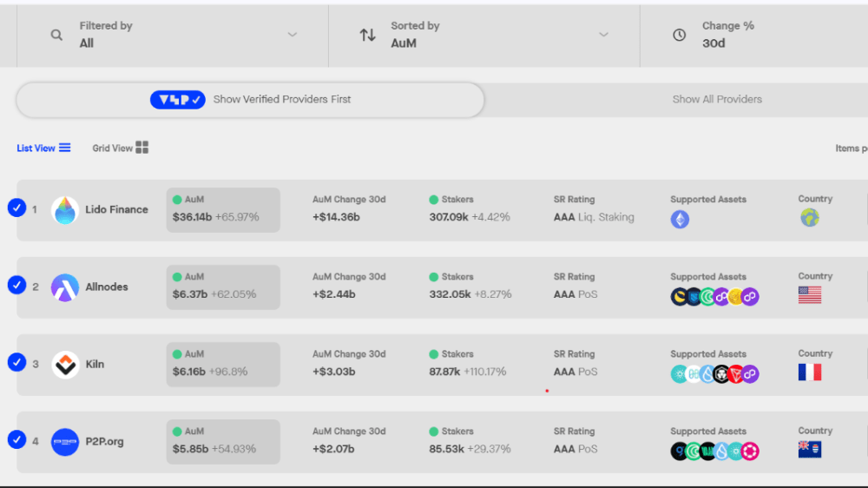Switch to List View
The image size is (868, 488).
pos(43,148)
